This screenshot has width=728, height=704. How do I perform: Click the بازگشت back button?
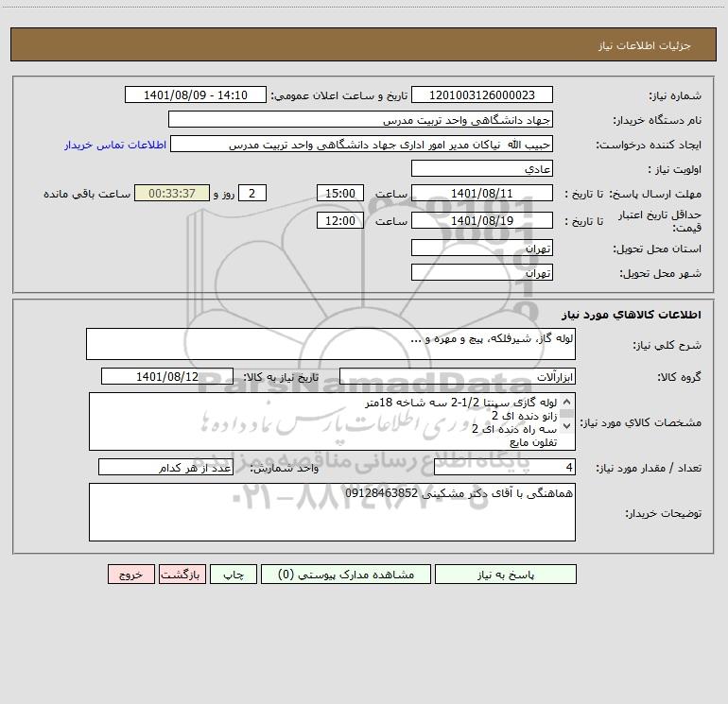tap(182, 575)
